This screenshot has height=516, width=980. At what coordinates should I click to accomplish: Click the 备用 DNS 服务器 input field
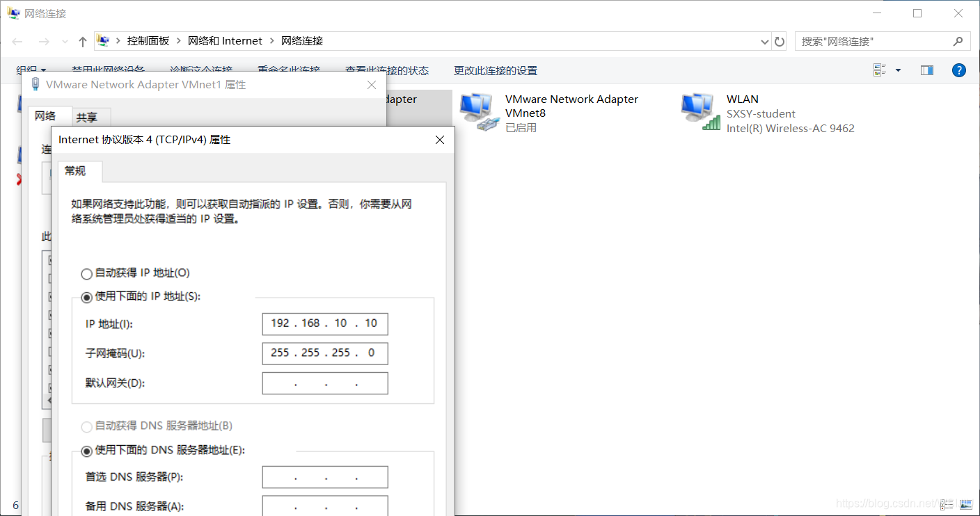click(325, 506)
